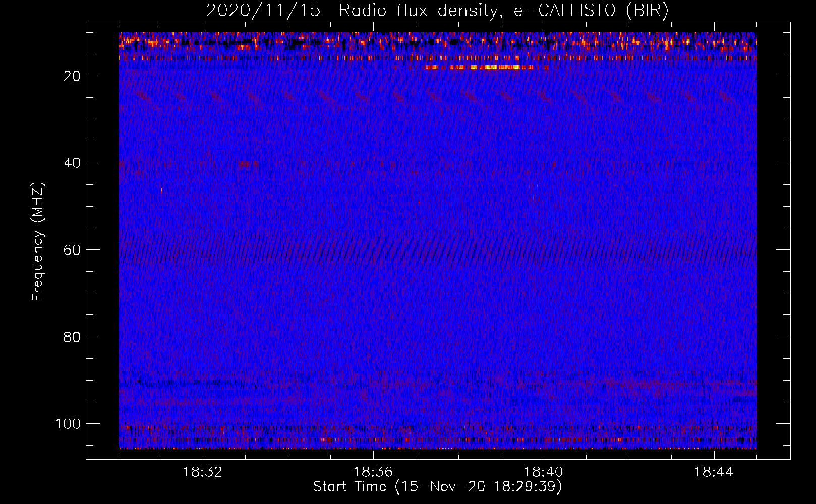Image resolution: width=816 pixels, height=504 pixels.
Task: Click the 18:44 time tick label
Action: [x=714, y=472]
